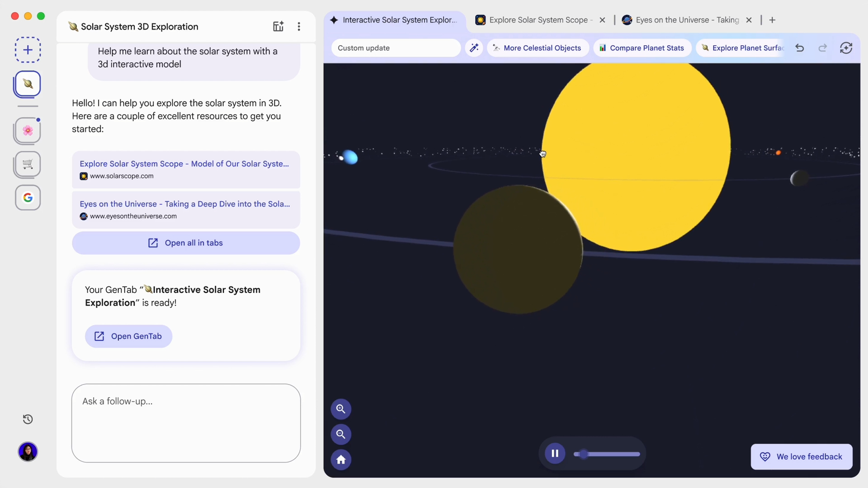Viewport: 868px width, 488px height.
Task: Click the zoom out magnifier button
Action: click(x=341, y=434)
